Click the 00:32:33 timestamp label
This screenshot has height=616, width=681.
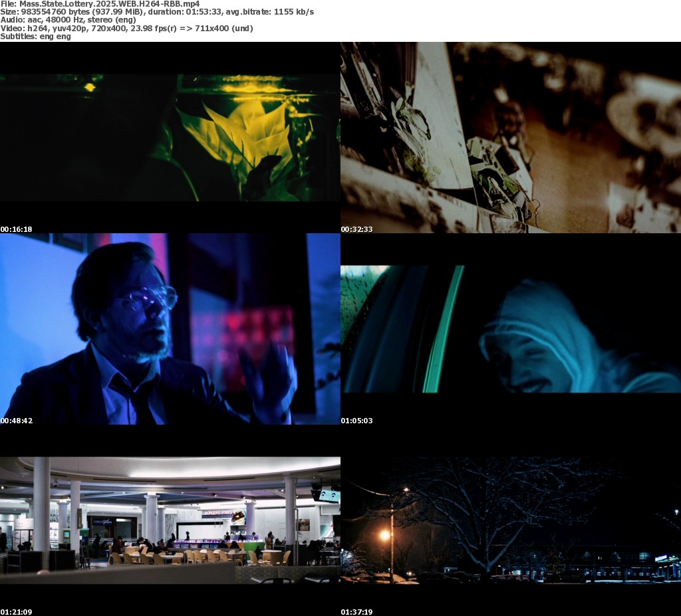[356, 229]
